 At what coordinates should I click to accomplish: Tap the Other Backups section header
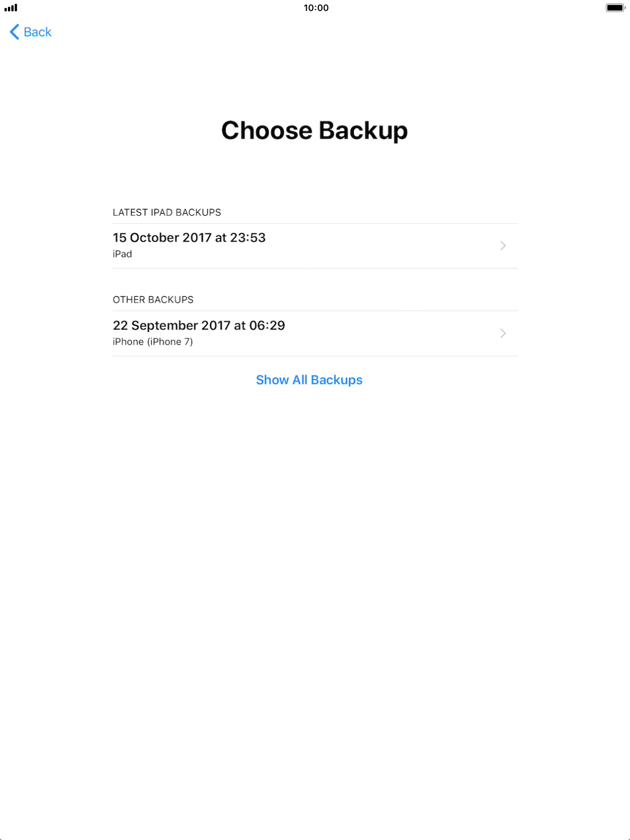coord(153,299)
